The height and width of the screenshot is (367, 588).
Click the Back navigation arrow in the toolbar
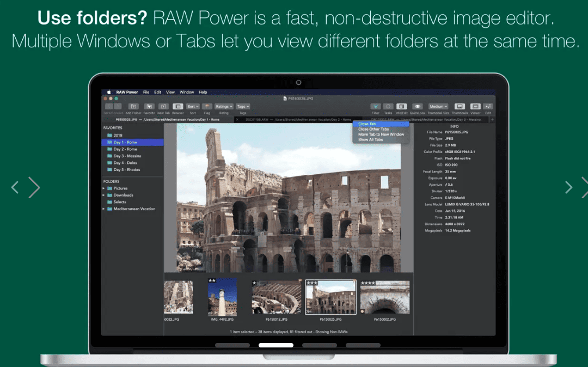[108, 107]
